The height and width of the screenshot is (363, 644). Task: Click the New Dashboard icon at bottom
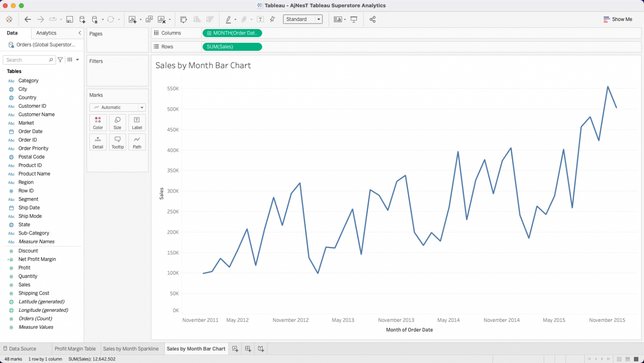248,349
